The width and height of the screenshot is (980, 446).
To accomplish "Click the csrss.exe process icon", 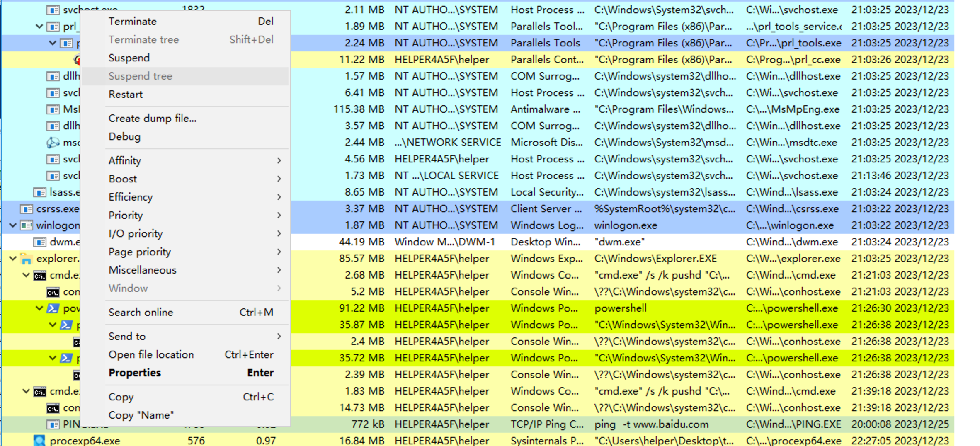I will [x=26, y=209].
